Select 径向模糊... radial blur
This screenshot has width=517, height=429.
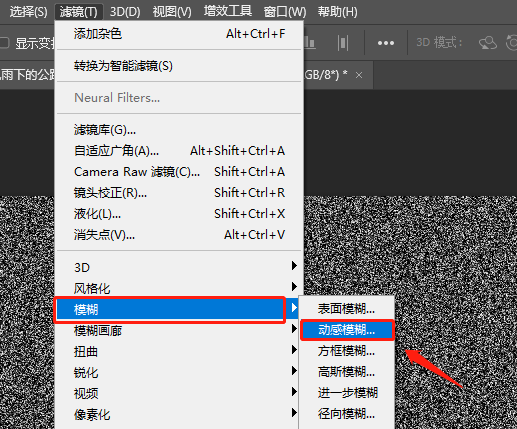[x=347, y=414]
